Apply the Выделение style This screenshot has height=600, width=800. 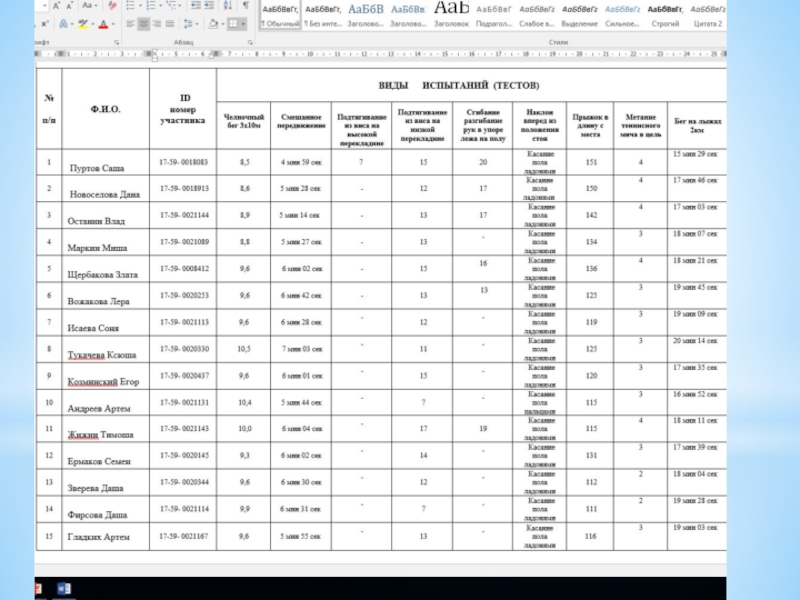click(580, 14)
